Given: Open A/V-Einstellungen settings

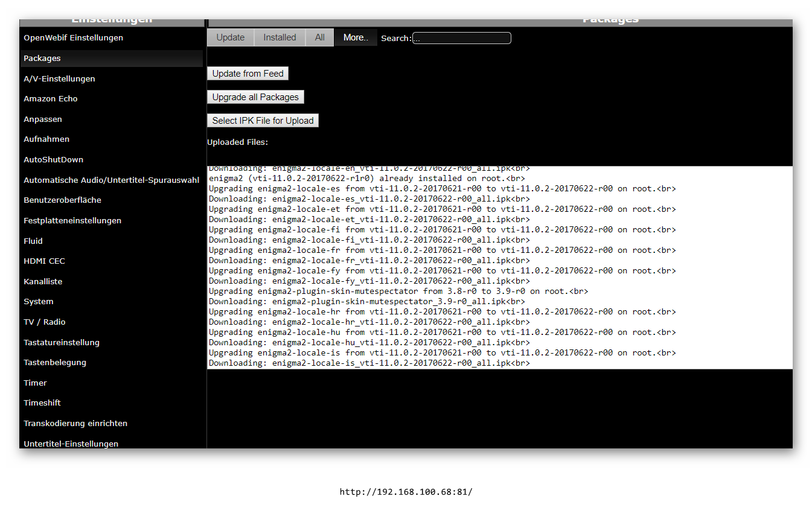Looking at the screenshot, I should [59, 78].
